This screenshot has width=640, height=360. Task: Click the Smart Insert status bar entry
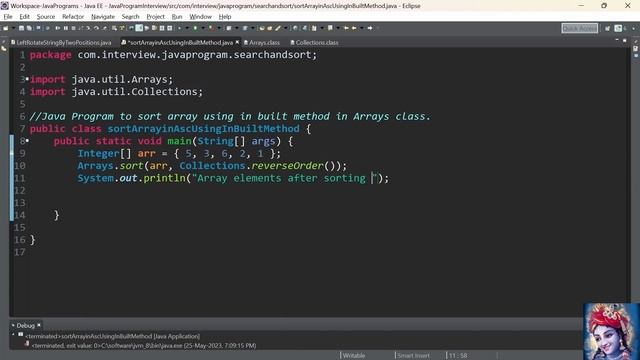[x=413, y=356]
